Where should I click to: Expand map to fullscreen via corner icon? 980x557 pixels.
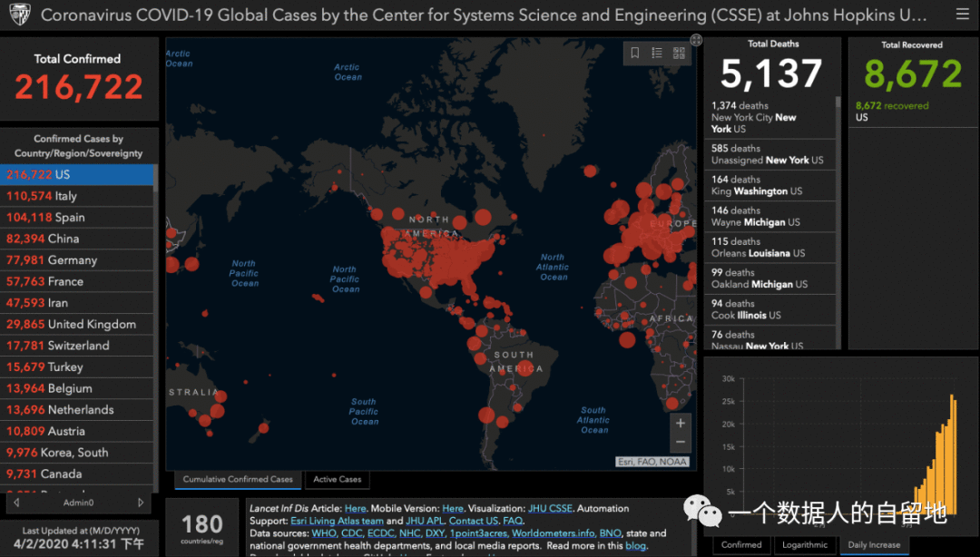click(x=696, y=40)
